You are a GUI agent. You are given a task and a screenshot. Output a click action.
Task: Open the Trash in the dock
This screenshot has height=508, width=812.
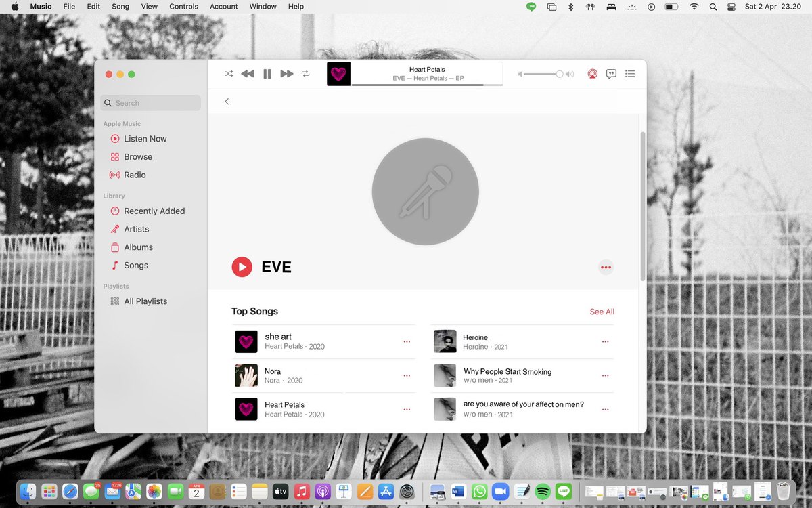(784, 492)
